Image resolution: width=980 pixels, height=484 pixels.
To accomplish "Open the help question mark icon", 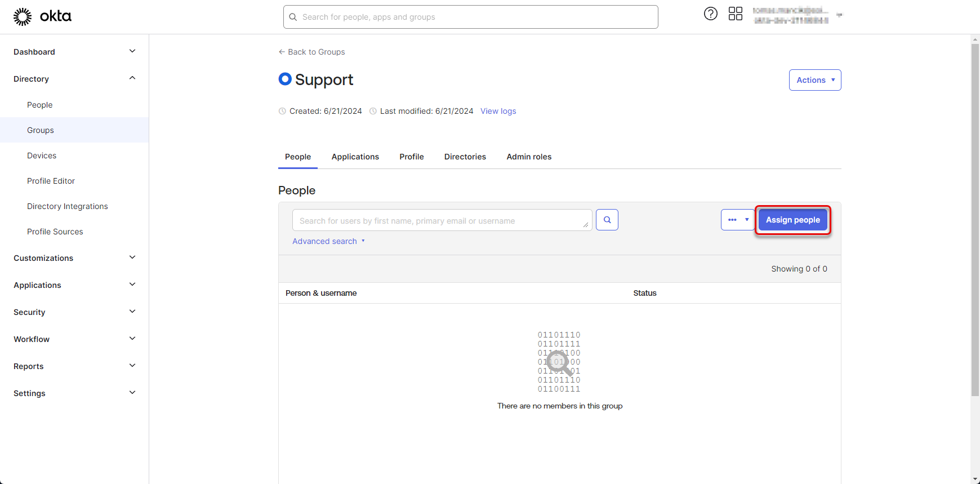I will [x=710, y=14].
